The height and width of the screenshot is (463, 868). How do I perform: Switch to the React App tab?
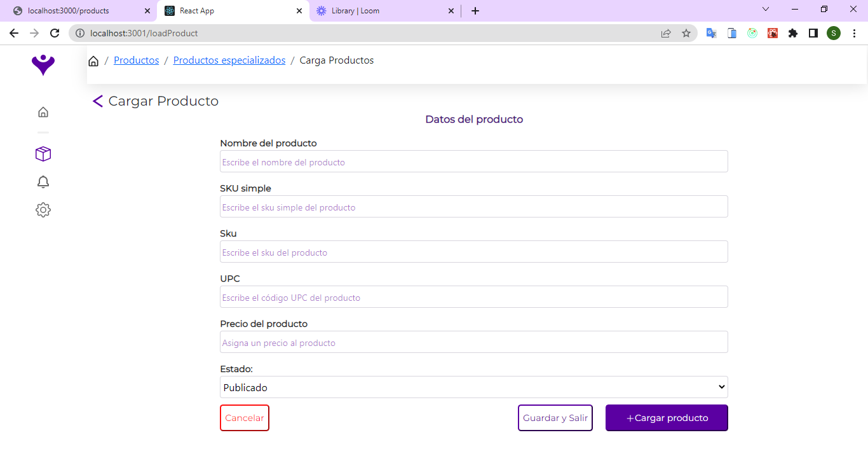click(229, 10)
